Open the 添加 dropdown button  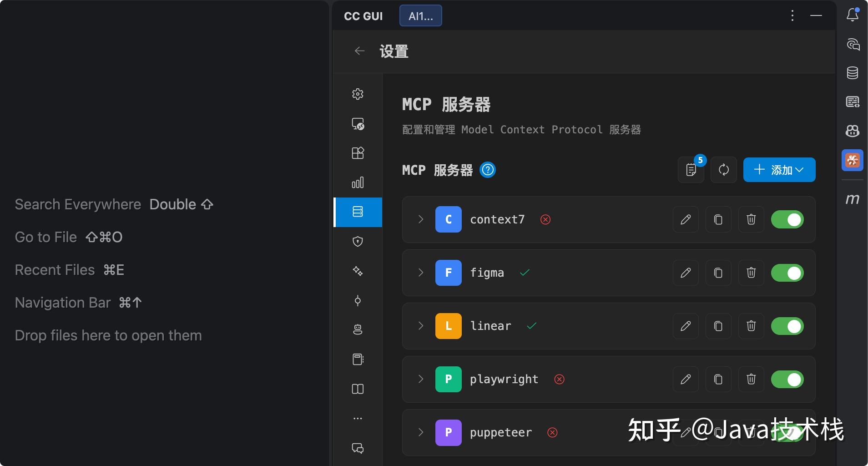pyautogui.click(x=779, y=170)
